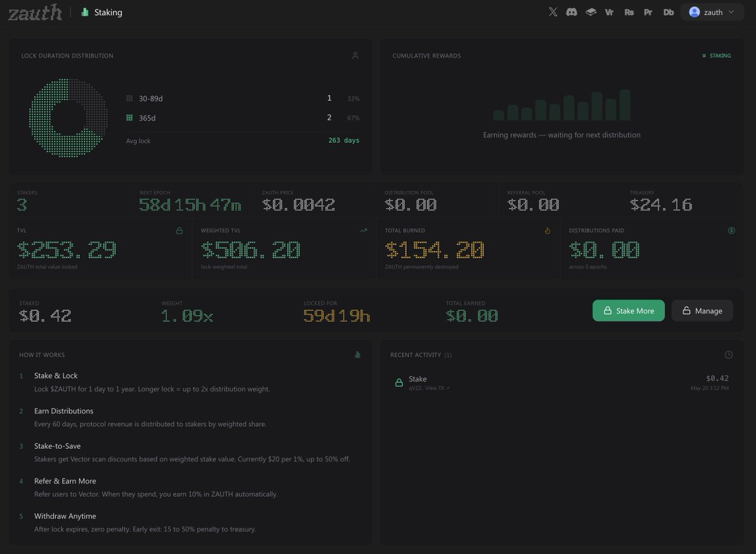Click the lock icon on Stake activity row
Screen dimensions: 756x554
(x=399, y=383)
